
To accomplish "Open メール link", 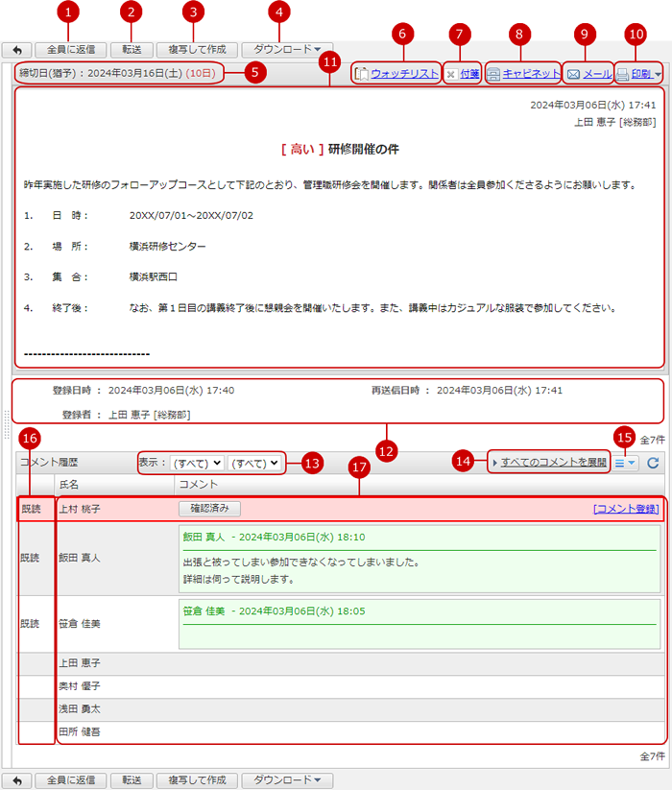I will [x=597, y=74].
